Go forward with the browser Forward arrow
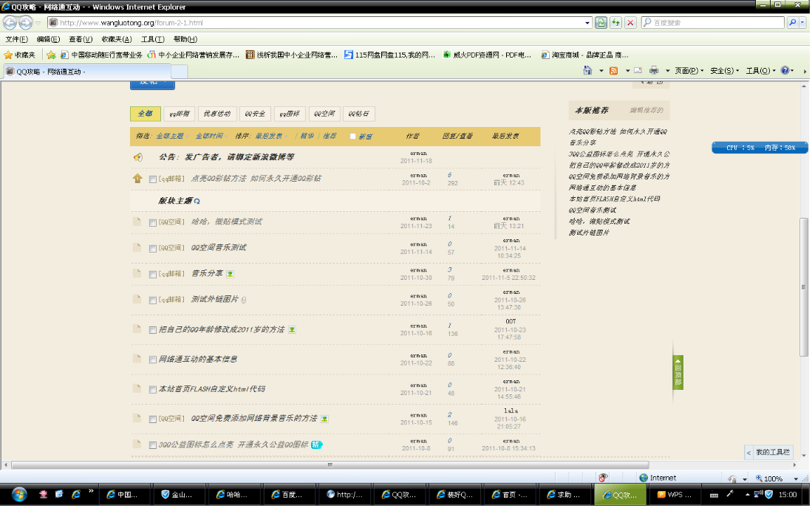The height and width of the screenshot is (508, 812). [25, 23]
